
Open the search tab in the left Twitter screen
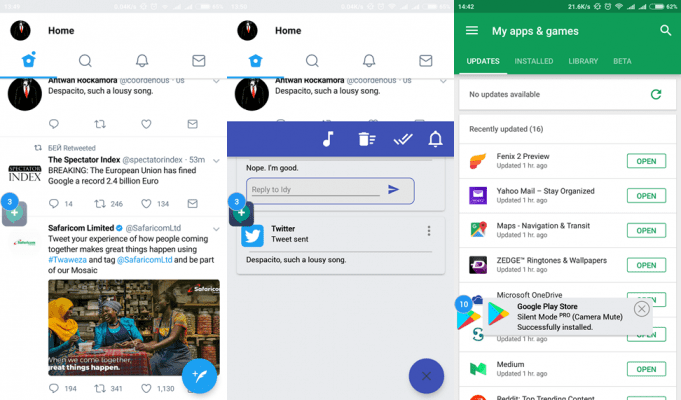click(85, 60)
